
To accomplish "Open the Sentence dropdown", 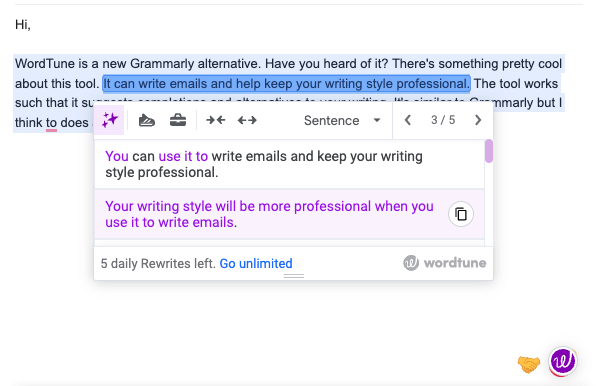I will click(x=342, y=120).
